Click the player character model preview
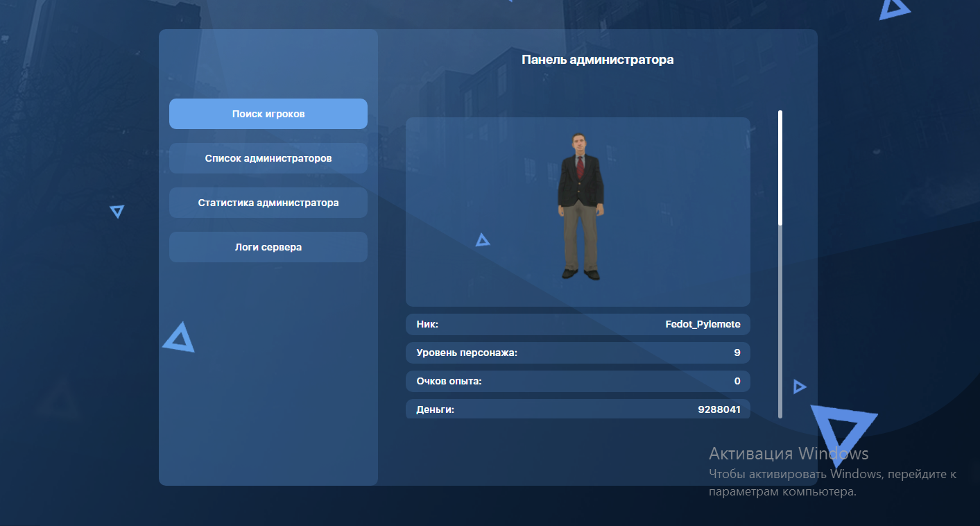The image size is (980, 526). [x=580, y=207]
